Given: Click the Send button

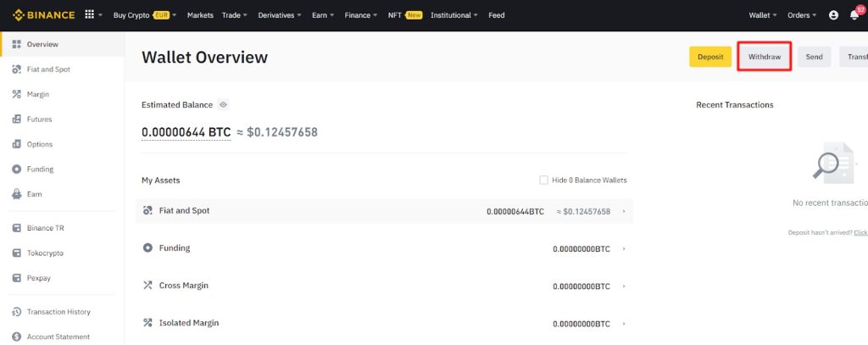Looking at the screenshot, I should pyautogui.click(x=815, y=57).
